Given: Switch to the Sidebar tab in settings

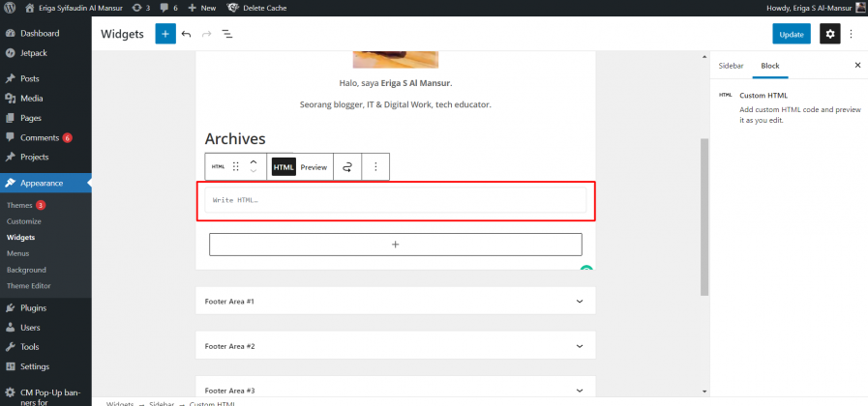Looking at the screenshot, I should coord(731,66).
